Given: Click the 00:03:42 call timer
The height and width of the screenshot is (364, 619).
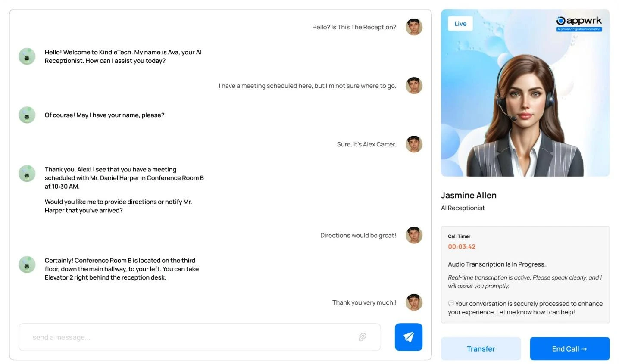Looking at the screenshot, I should [462, 246].
